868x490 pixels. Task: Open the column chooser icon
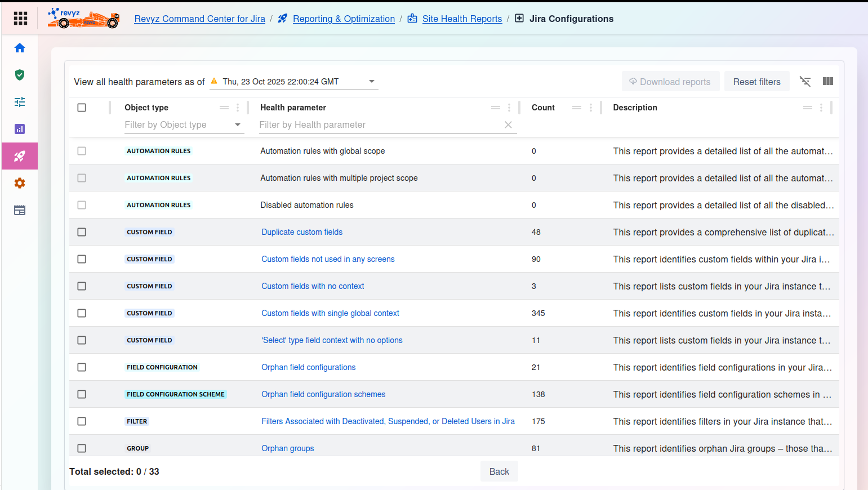(827, 82)
